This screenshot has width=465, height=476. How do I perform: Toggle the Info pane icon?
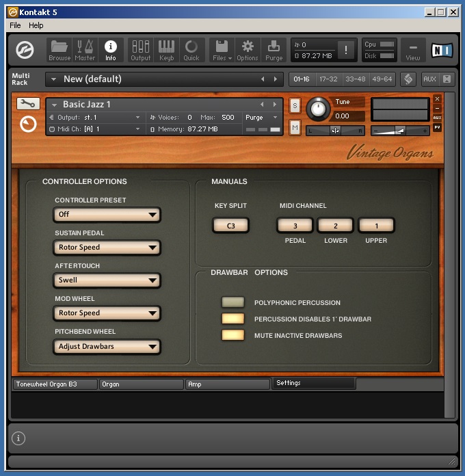[110, 49]
